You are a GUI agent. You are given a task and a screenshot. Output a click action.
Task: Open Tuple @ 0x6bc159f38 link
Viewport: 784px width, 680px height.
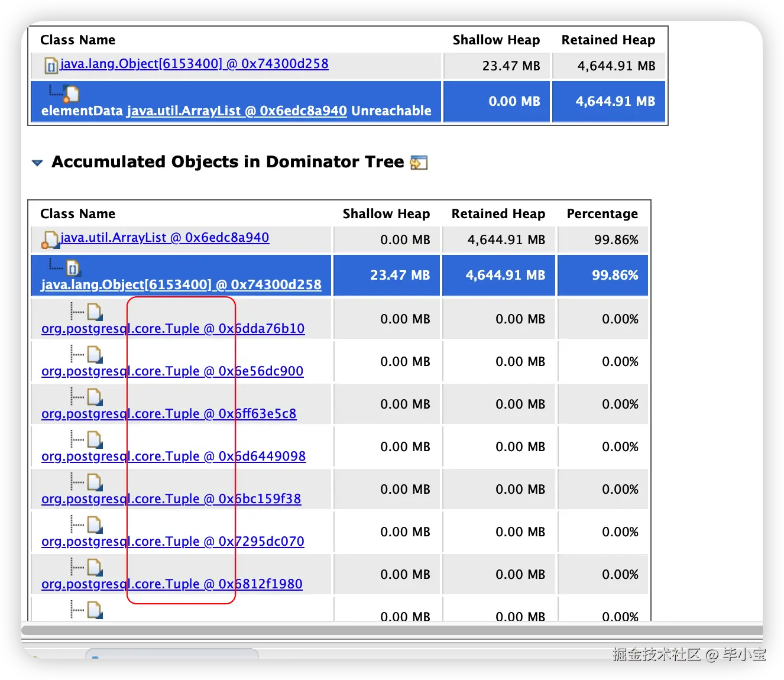pyautogui.click(x=171, y=499)
